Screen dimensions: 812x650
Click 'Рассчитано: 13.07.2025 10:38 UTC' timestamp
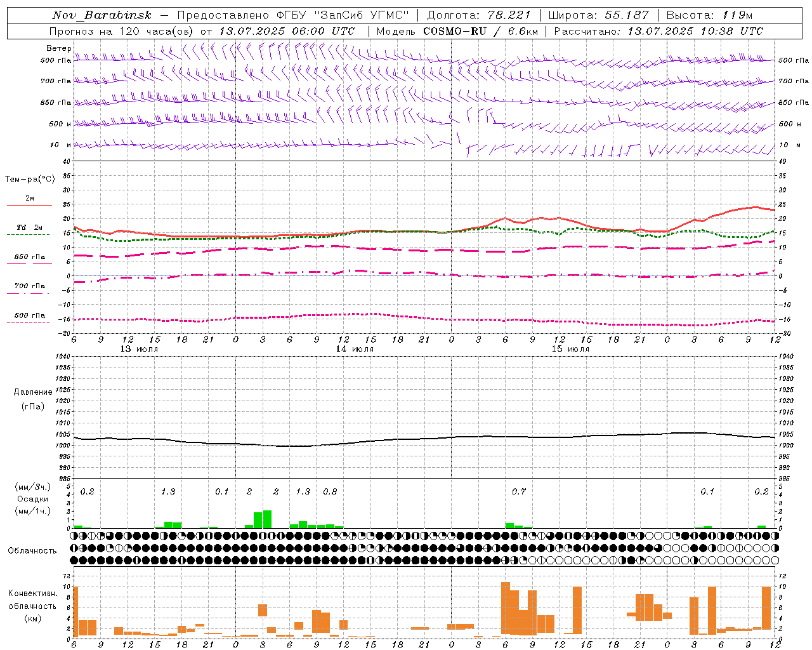click(658, 31)
